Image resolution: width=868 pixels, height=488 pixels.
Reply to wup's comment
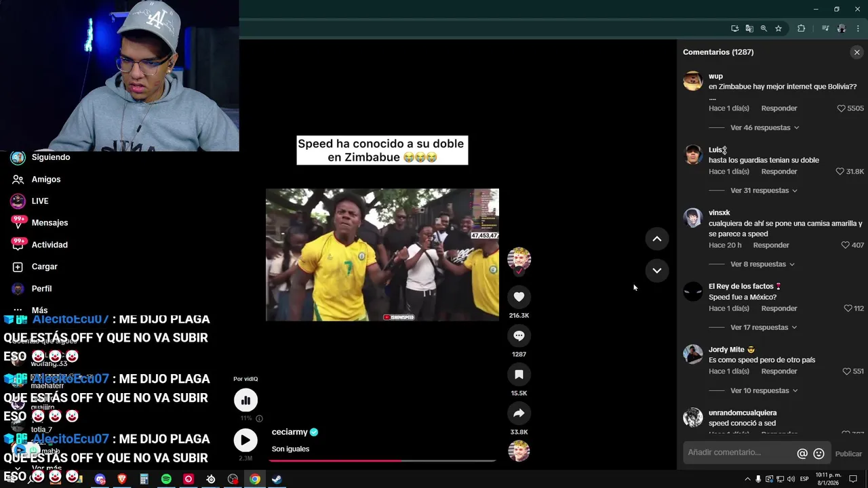click(778, 108)
